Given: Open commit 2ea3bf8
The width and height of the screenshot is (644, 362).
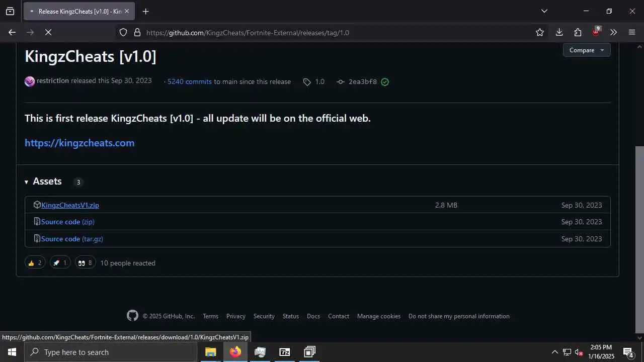Looking at the screenshot, I should click(x=362, y=81).
